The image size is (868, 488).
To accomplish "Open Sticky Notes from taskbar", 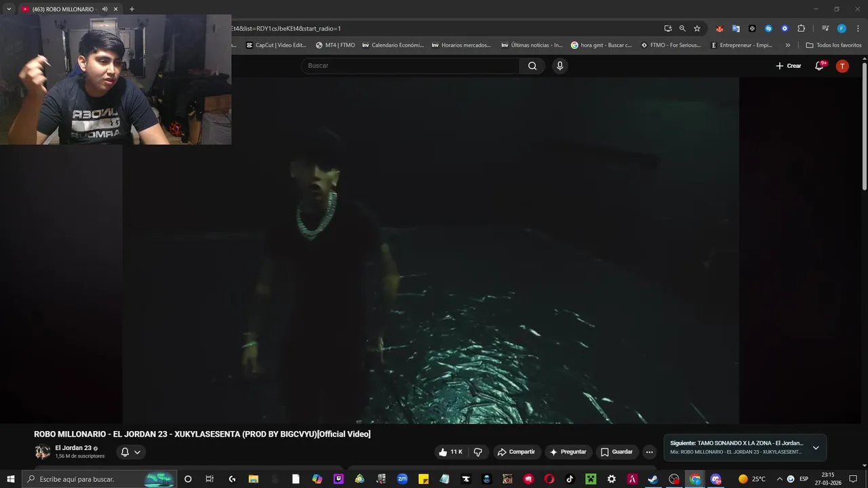I will tap(423, 479).
